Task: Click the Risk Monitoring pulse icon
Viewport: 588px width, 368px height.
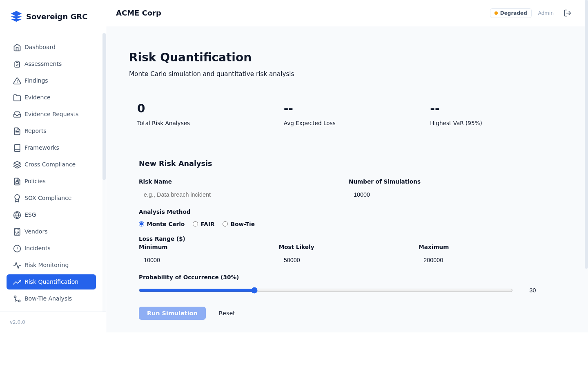Action: (17, 265)
